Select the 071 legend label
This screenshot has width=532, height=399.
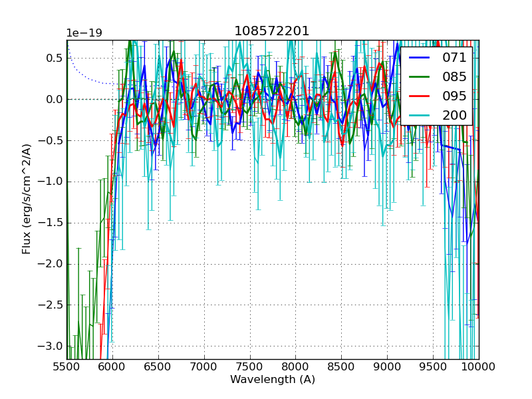454,58
